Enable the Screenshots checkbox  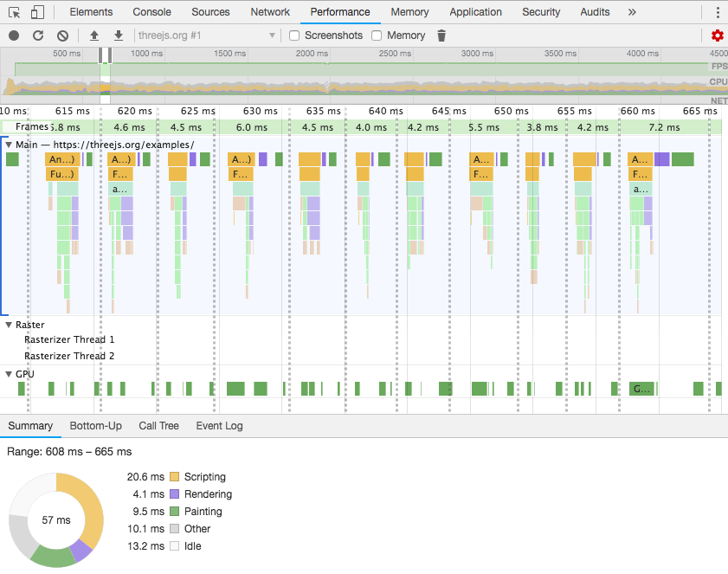294,35
